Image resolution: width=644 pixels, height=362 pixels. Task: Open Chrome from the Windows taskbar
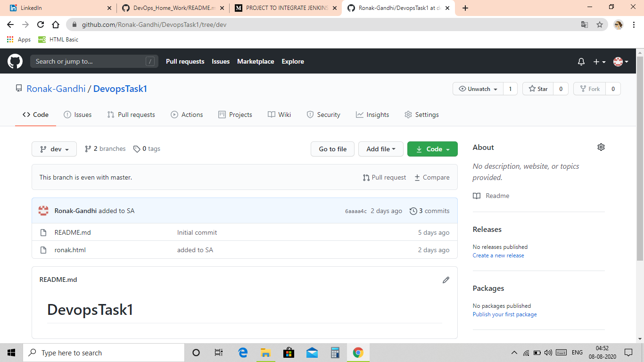tap(358, 352)
